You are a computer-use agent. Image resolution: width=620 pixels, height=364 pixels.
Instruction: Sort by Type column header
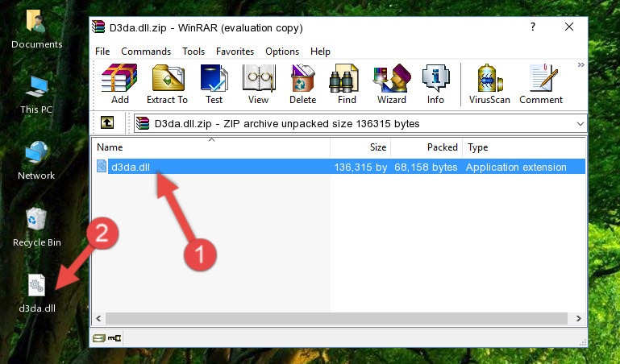coord(524,147)
